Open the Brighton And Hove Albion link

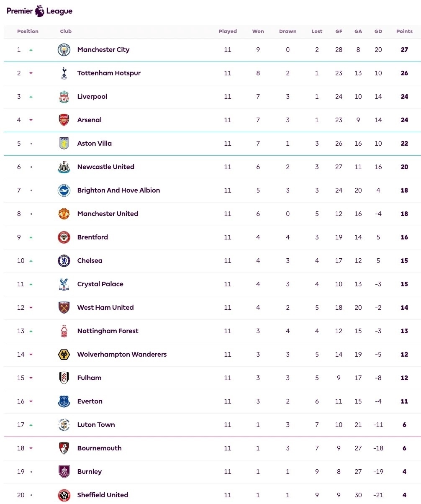(x=118, y=190)
